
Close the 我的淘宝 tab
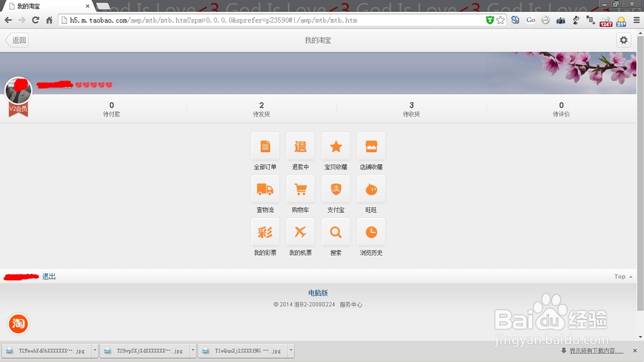click(x=88, y=6)
